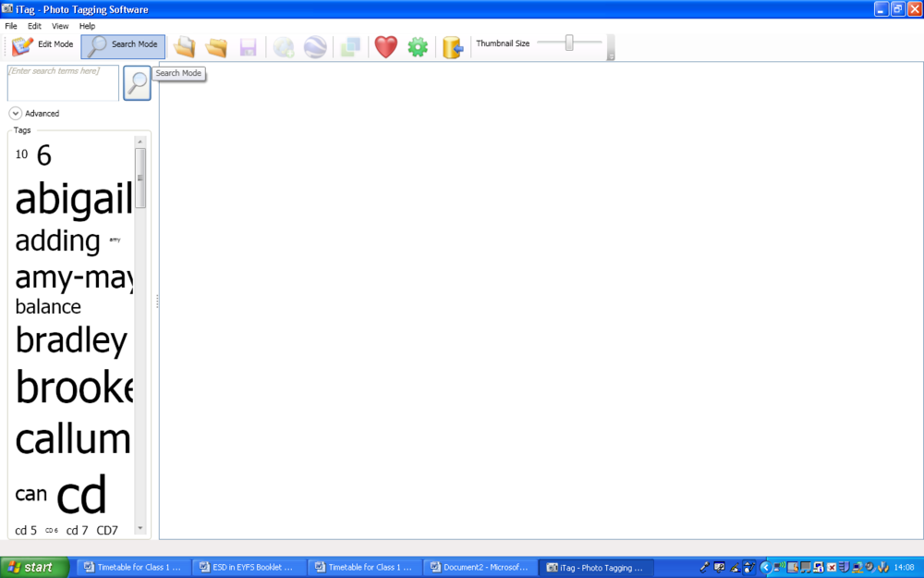Click the globe with plus icon
The height and width of the screenshot is (578, 924).
[x=285, y=47]
